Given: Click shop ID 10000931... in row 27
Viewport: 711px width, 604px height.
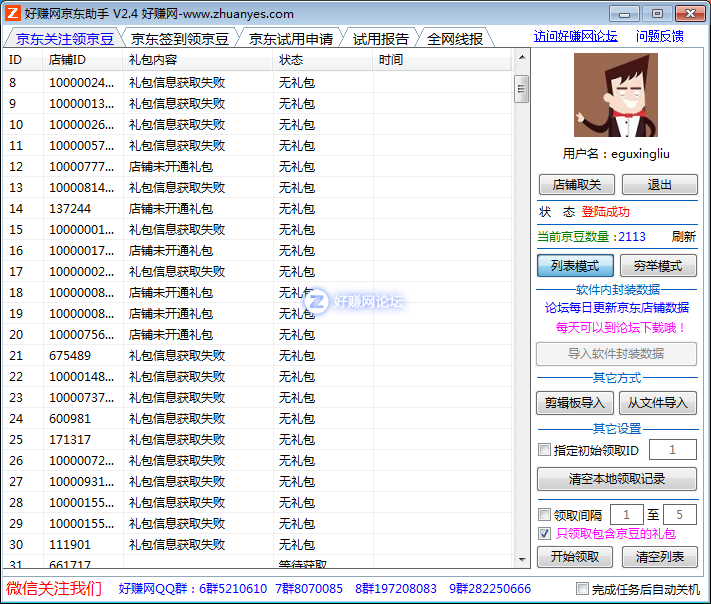Looking at the screenshot, I should tap(82, 482).
